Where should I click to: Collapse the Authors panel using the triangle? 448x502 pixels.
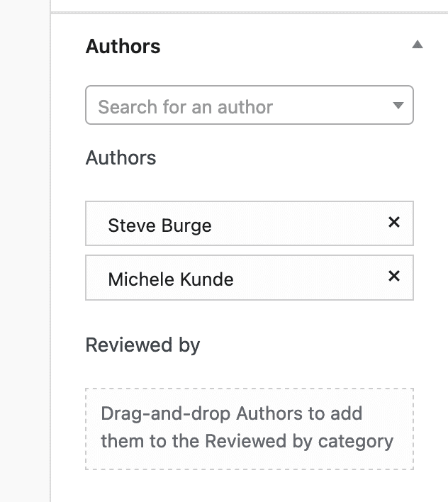[418, 45]
